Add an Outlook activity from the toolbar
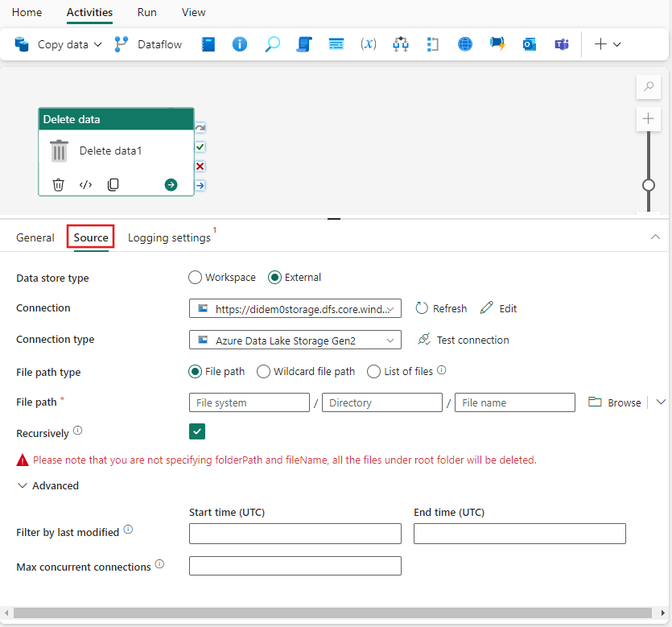672x627 pixels. [529, 44]
